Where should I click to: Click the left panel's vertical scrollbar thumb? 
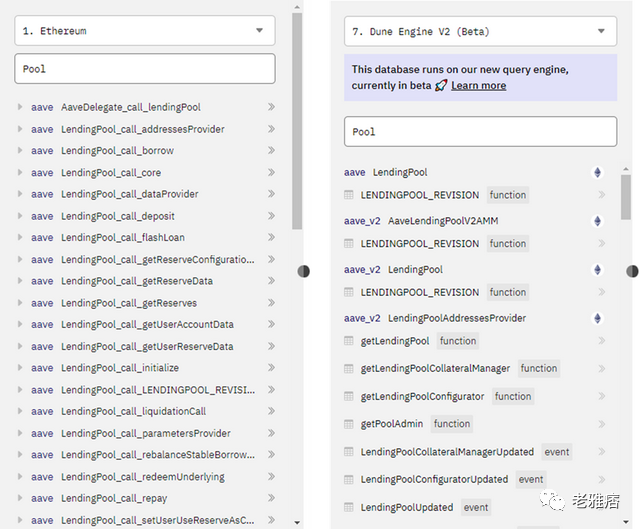pos(297,121)
